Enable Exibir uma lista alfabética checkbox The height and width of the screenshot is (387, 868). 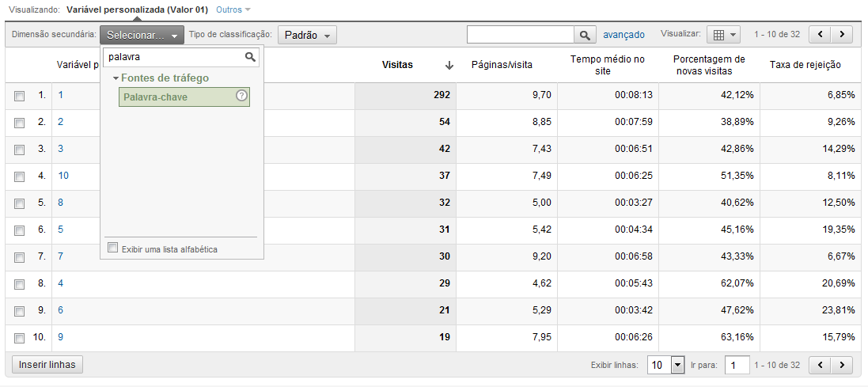113,249
